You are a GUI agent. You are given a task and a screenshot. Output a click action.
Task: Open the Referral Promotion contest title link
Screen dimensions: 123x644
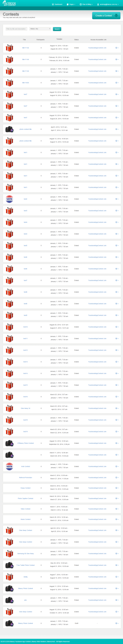25,478
